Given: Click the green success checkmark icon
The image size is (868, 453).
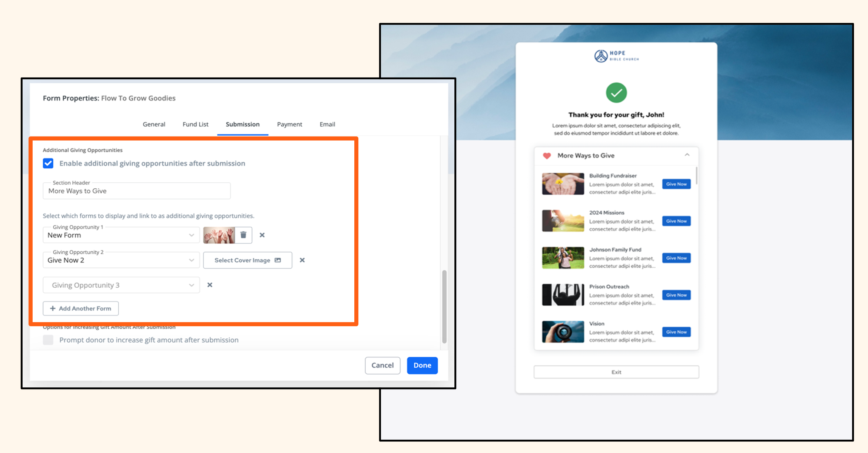Looking at the screenshot, I should click(616, 93).
